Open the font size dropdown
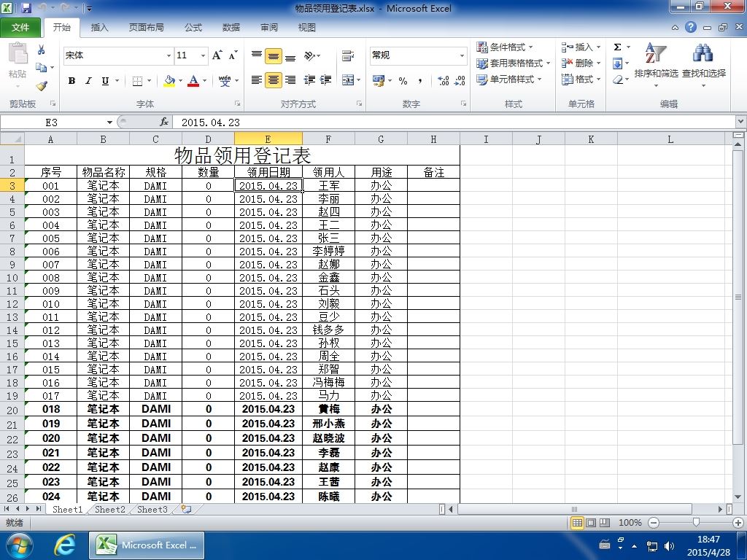The width and height of the screenshot is (747, 560). [203, 55]
